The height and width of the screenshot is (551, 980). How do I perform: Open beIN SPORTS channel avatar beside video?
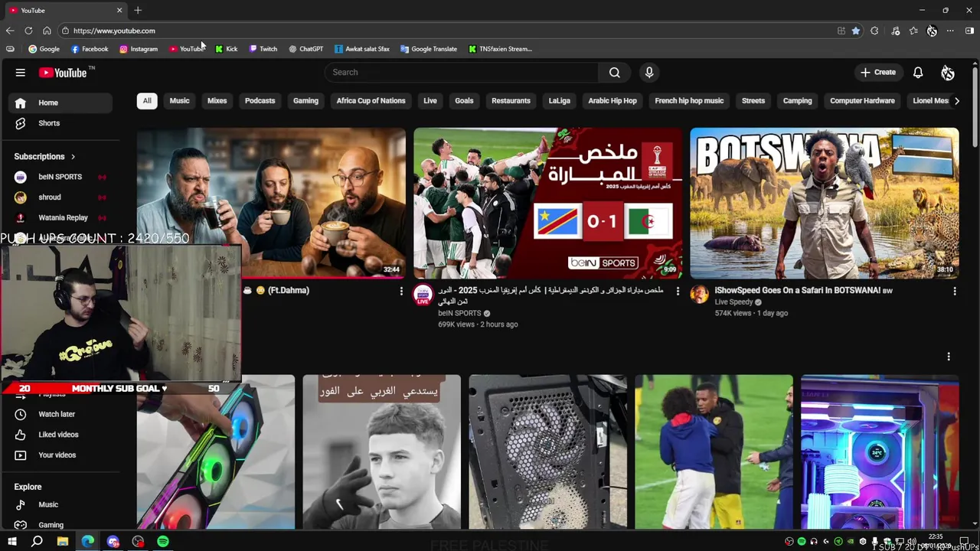423,295
